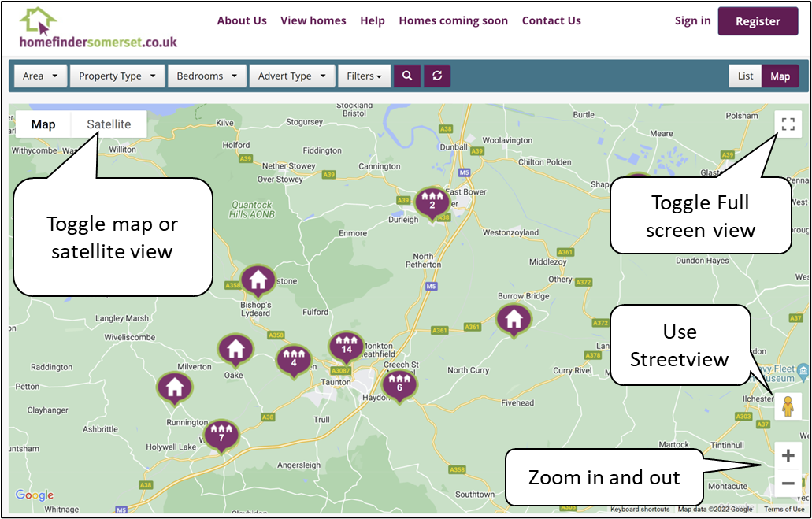Open View homes menu item
812x519 pixels.
313,20
